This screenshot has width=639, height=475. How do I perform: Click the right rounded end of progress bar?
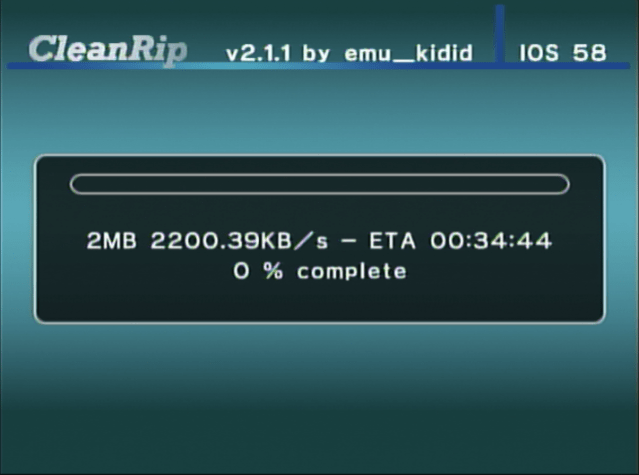pos(562,184)
